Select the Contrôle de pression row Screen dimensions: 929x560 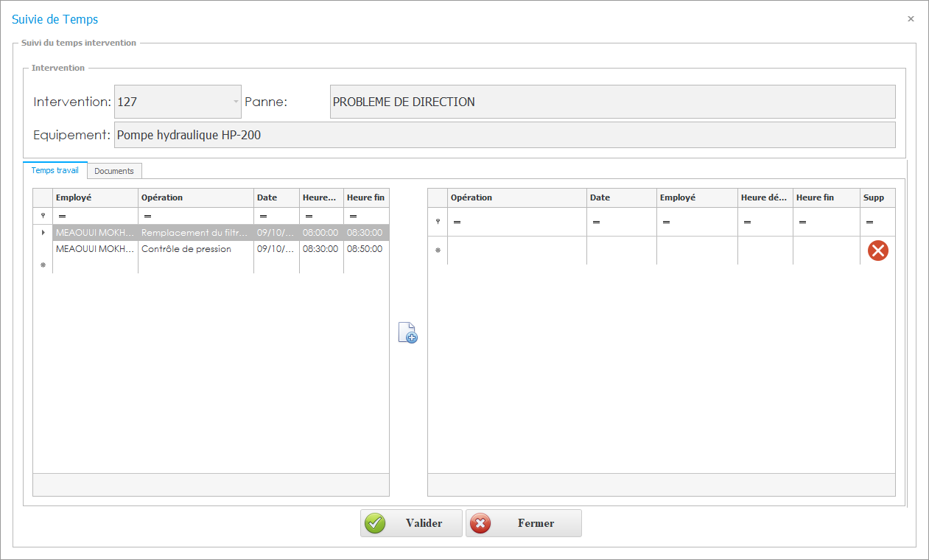(x=186, y=249)
